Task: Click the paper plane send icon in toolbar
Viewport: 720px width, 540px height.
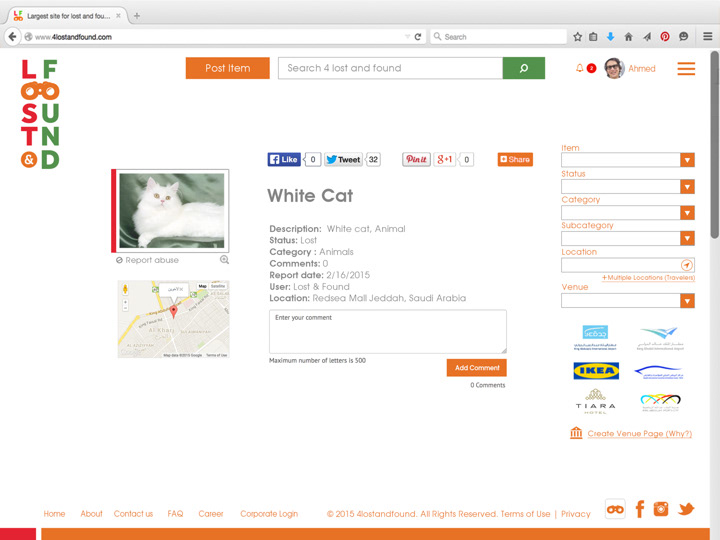Action: click(x=647, y=37)
